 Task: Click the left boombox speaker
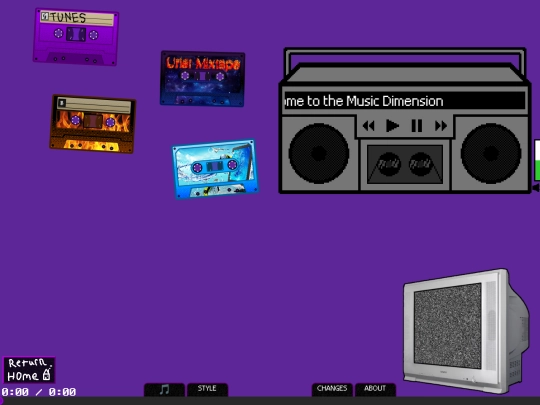319,153
